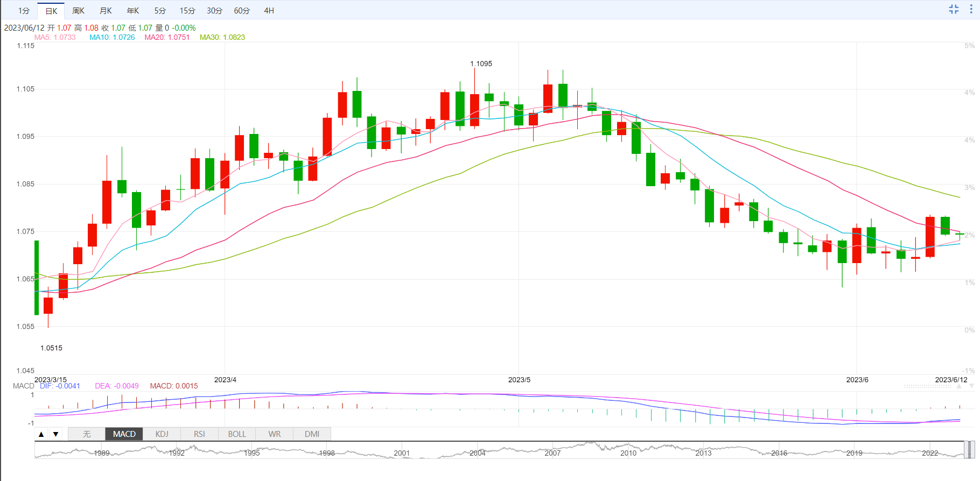Select the 无 (none) indicator button

87,434
